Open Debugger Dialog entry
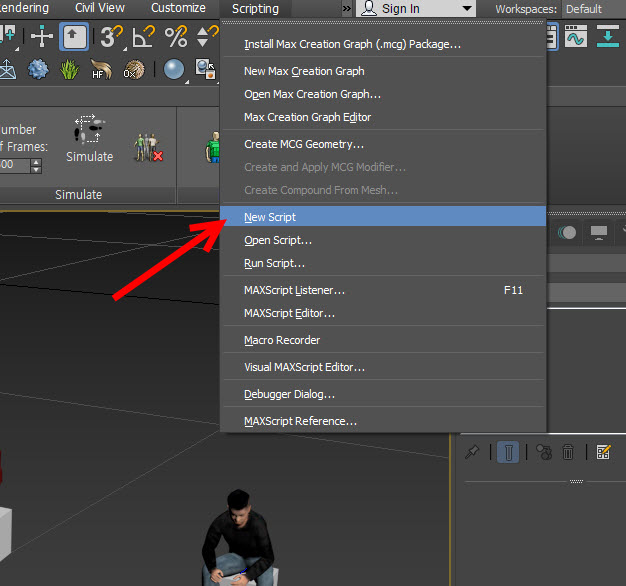626x586 pixels. pos(383,394)
